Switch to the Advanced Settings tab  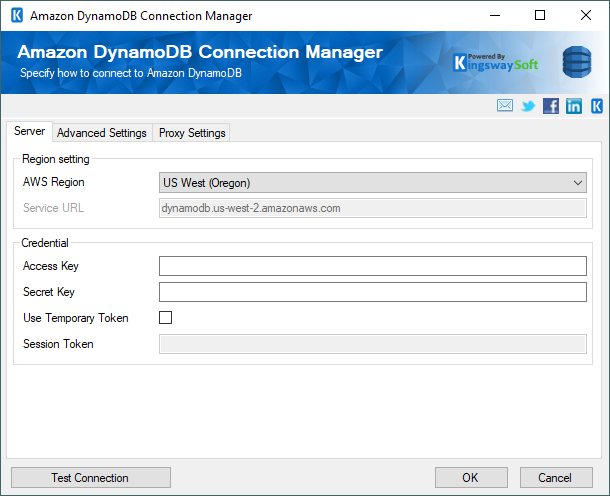click(102, 133)
